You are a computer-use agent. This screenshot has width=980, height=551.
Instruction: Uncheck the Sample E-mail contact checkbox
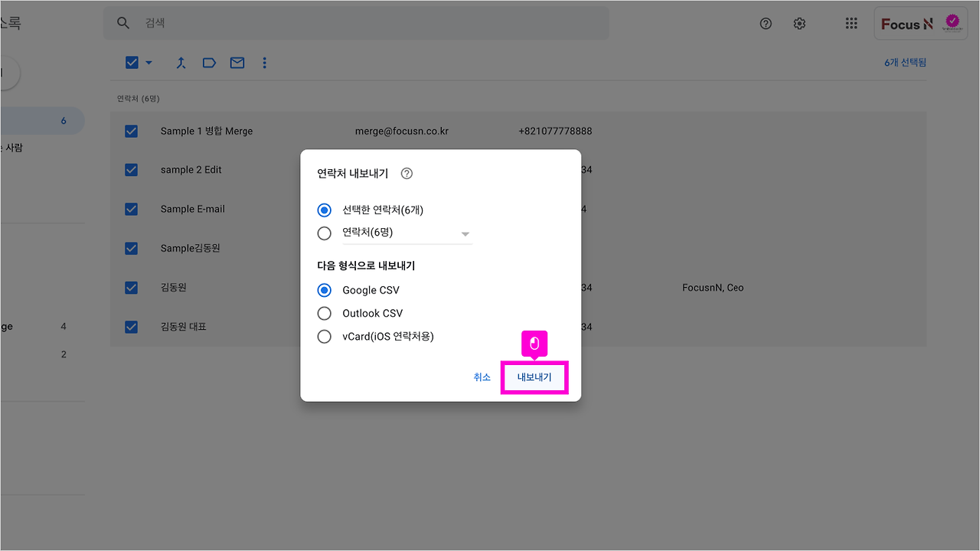[x=131, y=209]
